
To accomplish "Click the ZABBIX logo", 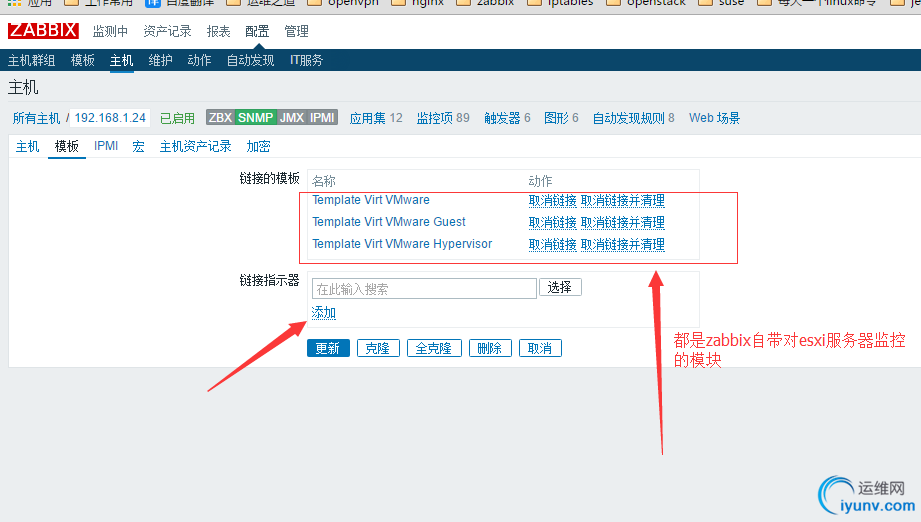I will (43, 31).
